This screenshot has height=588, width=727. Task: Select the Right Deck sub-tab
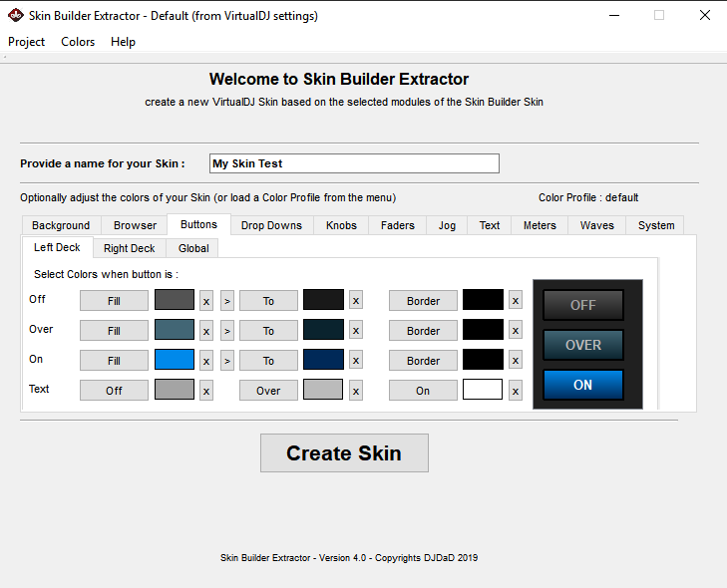130,248
